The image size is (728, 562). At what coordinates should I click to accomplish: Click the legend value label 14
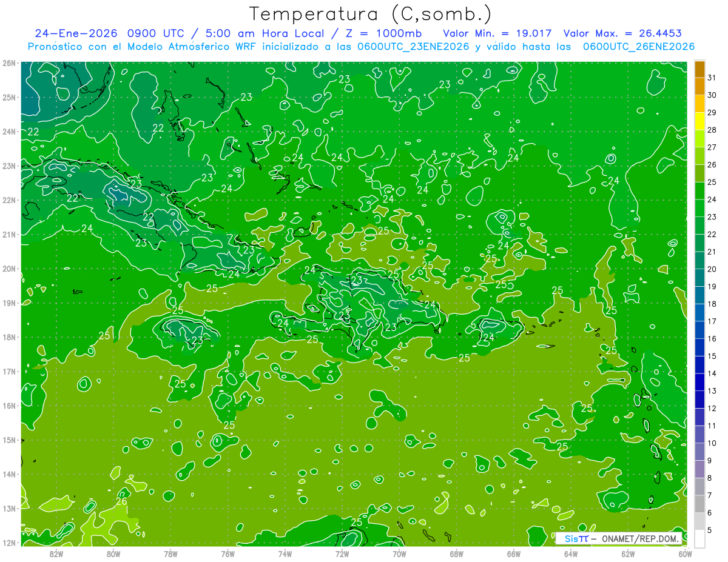coord(712,373)
